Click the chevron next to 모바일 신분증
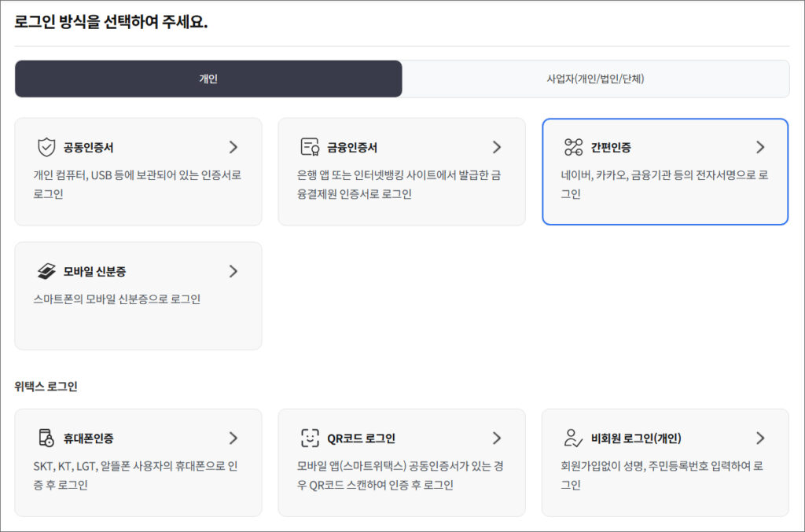The height and width of the screenshot is (532, 805). (x=233, y=271)
